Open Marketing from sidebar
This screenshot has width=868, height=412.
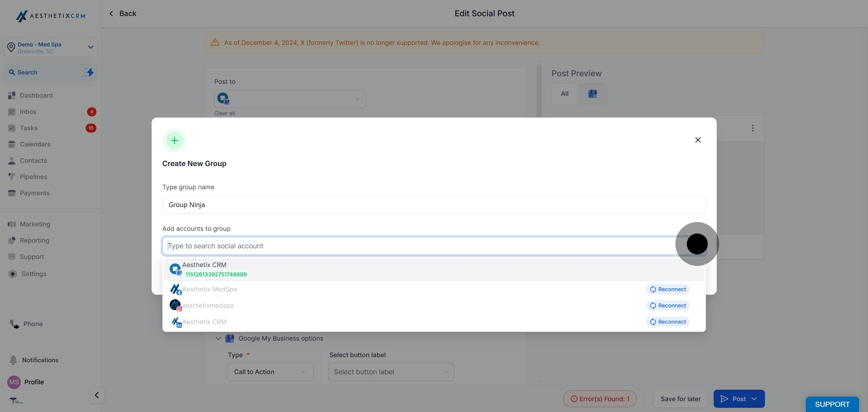coord(35,224)
